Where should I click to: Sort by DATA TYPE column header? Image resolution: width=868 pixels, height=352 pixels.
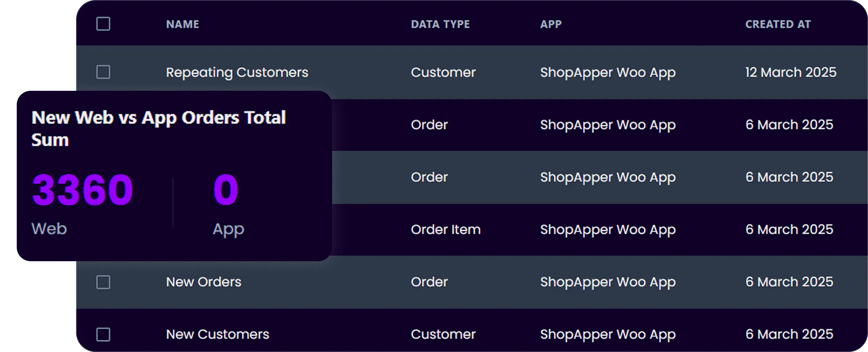(440, 24)
